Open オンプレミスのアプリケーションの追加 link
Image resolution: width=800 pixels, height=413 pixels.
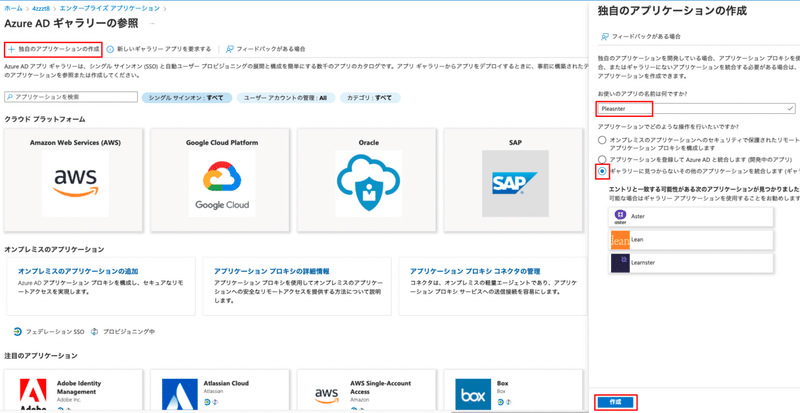[x=78, y=271]
